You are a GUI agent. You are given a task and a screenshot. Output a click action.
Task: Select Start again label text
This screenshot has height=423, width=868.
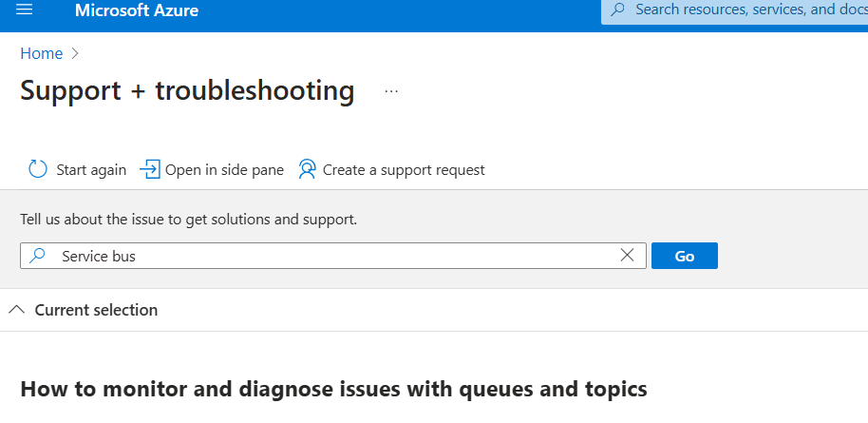coord(91,170)
